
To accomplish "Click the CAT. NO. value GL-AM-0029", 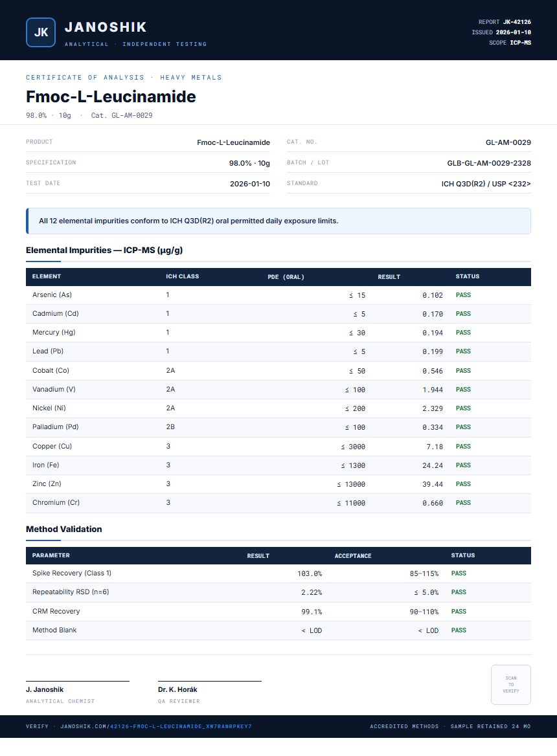I will coord(508,142).
